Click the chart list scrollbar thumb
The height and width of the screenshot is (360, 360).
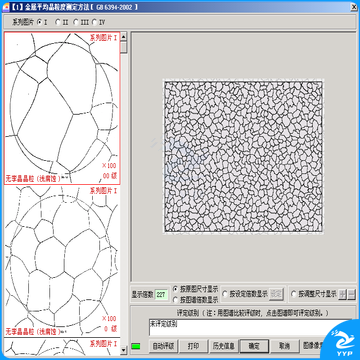(124, 47)
